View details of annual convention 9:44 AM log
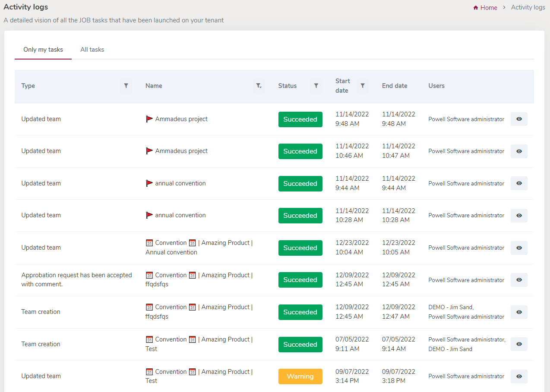The width and height of the screenshot is (550, 392). (x=519, y=183)
